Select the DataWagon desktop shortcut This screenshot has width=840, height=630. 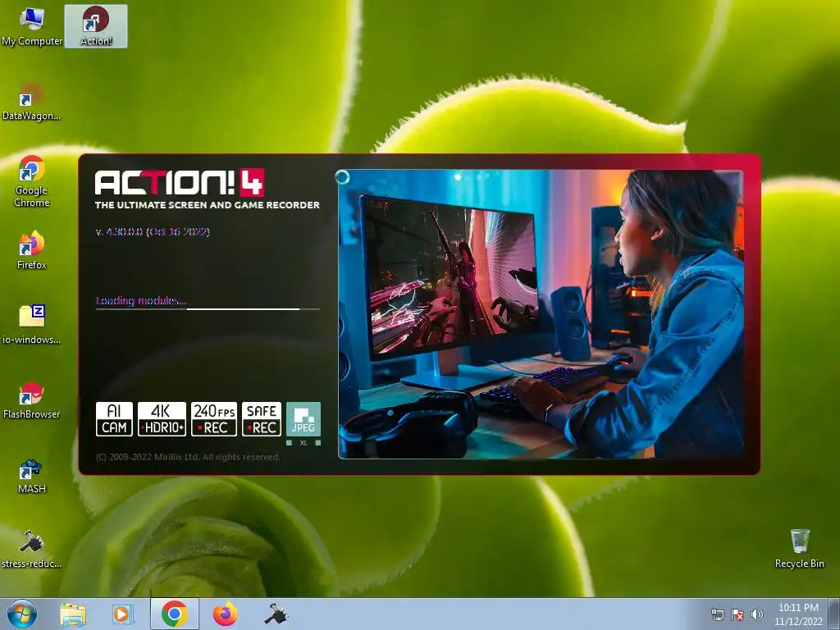click(32, 101)
